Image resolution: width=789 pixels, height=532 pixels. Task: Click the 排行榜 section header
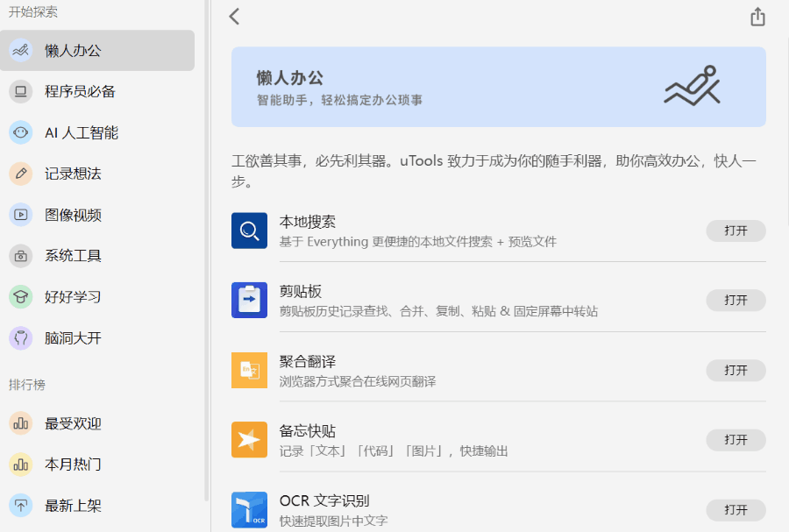(x=27, y=385)
